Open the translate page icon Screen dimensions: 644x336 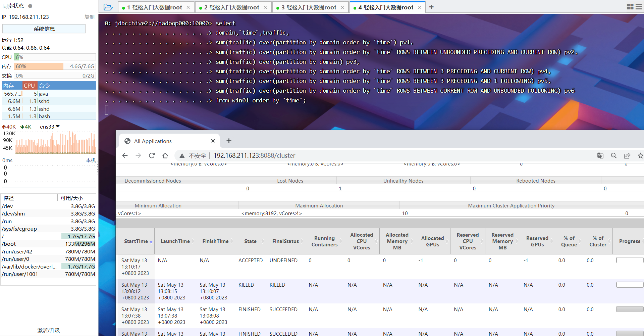point(600,155)
